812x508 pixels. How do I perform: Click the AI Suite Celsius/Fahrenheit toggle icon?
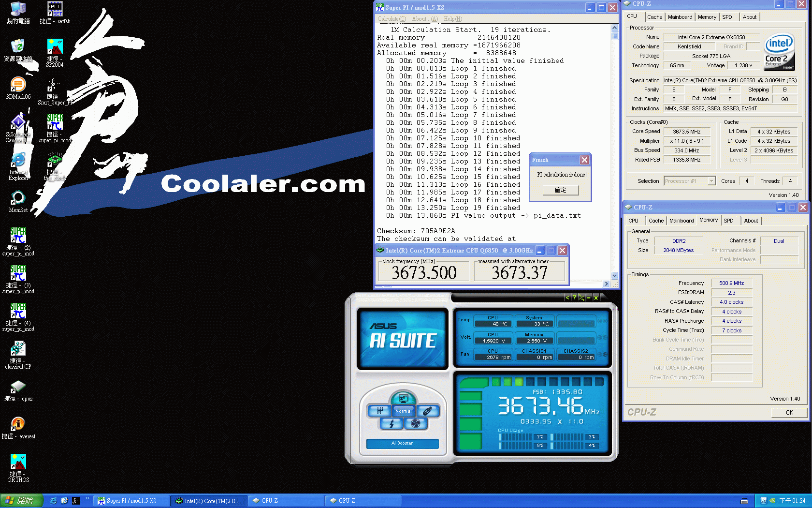581,298
